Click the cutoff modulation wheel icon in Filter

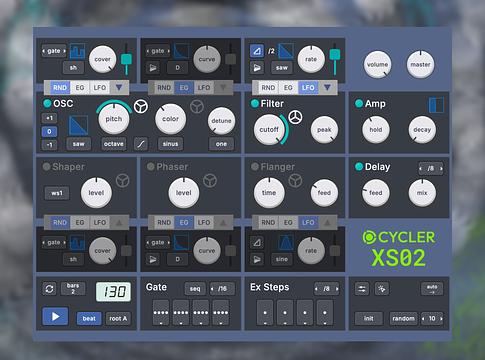[x=295, y=117]
